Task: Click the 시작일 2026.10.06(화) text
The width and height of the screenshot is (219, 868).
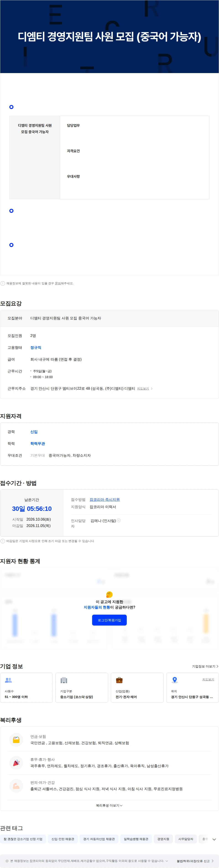Action: pyautogui.click(x=31, y=519)
